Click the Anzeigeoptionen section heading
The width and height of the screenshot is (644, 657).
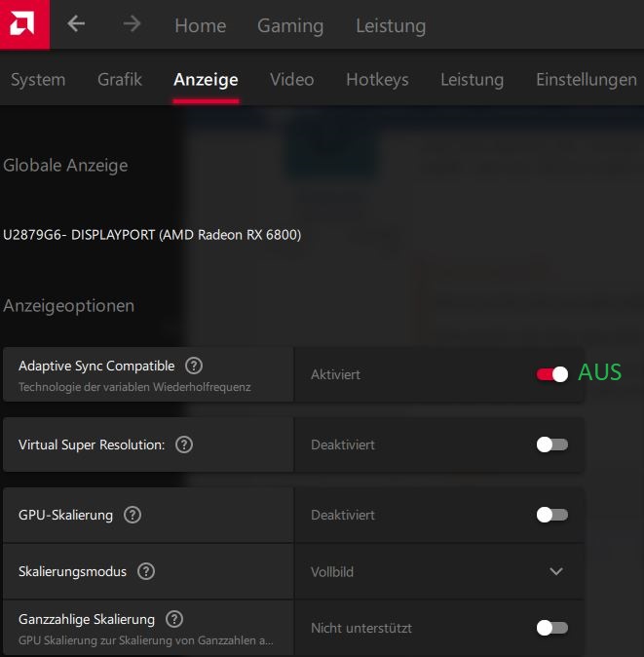coord(68,305)
